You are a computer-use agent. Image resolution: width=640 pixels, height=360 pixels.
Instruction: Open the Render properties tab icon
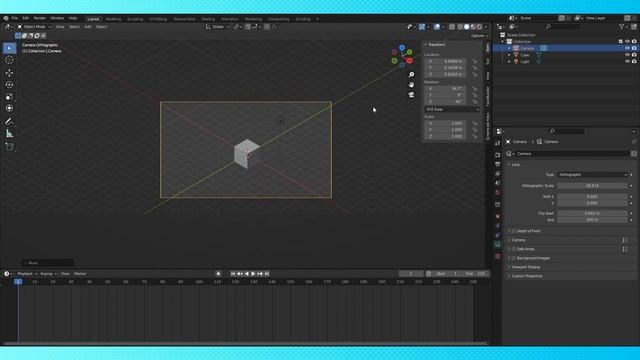(498, 155)
